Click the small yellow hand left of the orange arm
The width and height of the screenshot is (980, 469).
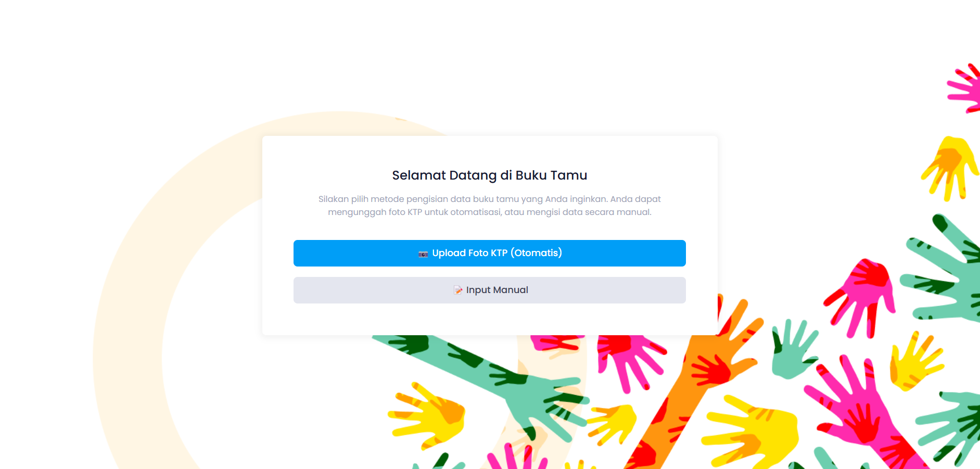[x=614, y=423]
